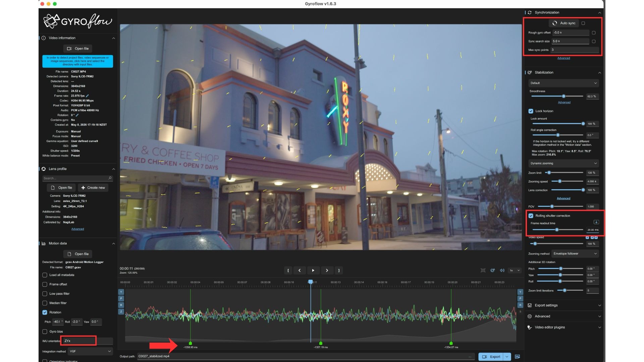Set trim end with the right bracket
This screenshot has height=362, width=644.
tap(339, 270)
